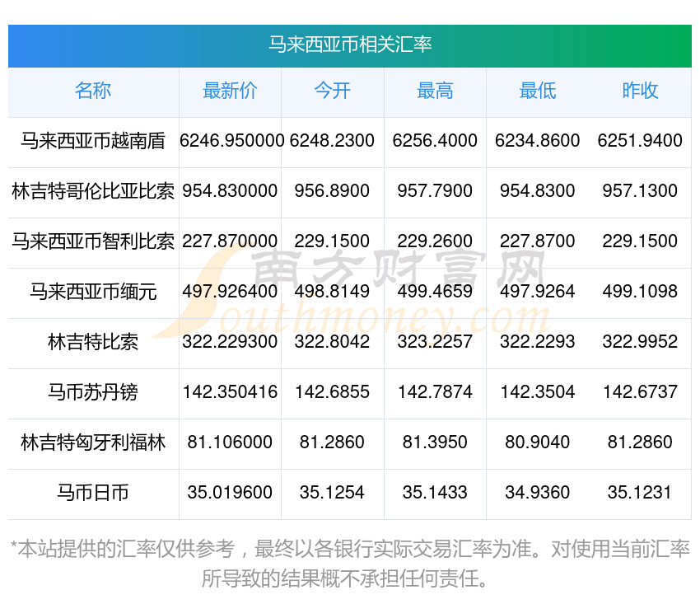Select high value 142.7874
Viewport: 700px width, 604px height.
tap(435, 392)
